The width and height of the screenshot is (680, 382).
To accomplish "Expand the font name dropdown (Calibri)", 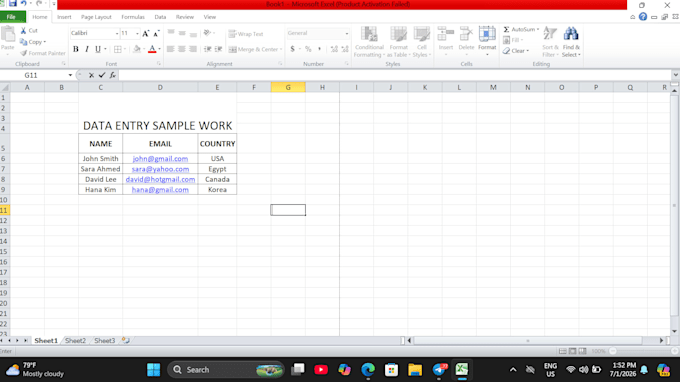I will click(117, 33).
